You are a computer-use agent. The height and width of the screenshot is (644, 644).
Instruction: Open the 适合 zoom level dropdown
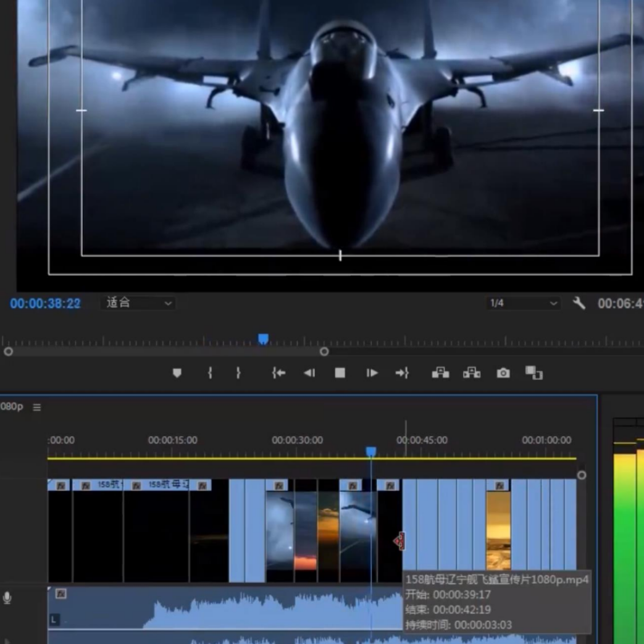[x=138, y=303]
